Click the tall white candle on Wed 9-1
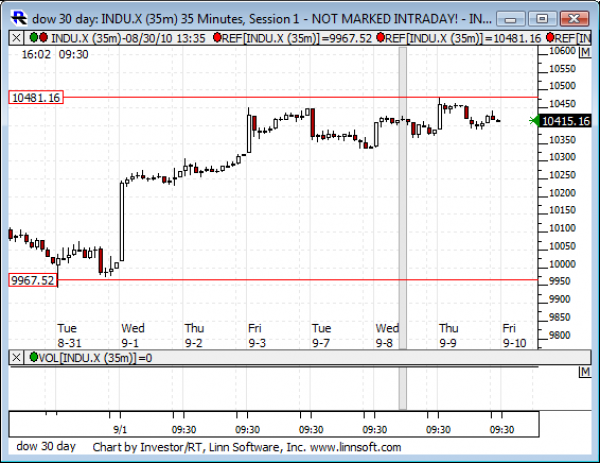This screenshot has height=463, width=600. coord(122,222)
